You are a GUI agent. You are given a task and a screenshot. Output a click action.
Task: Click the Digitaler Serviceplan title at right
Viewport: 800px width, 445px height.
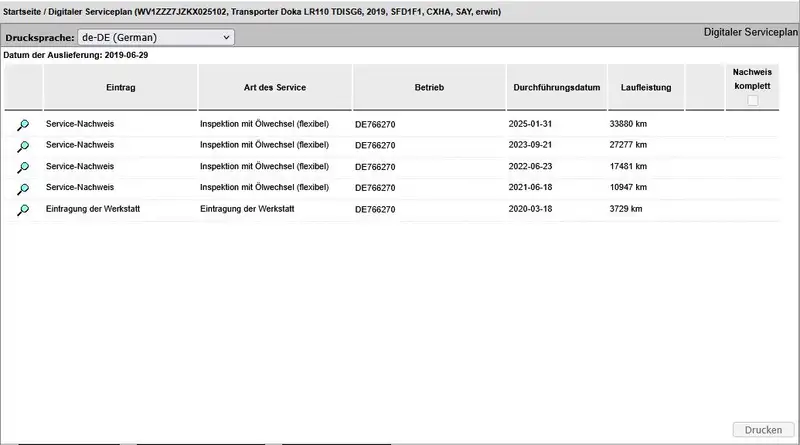(x=751, y=32)
